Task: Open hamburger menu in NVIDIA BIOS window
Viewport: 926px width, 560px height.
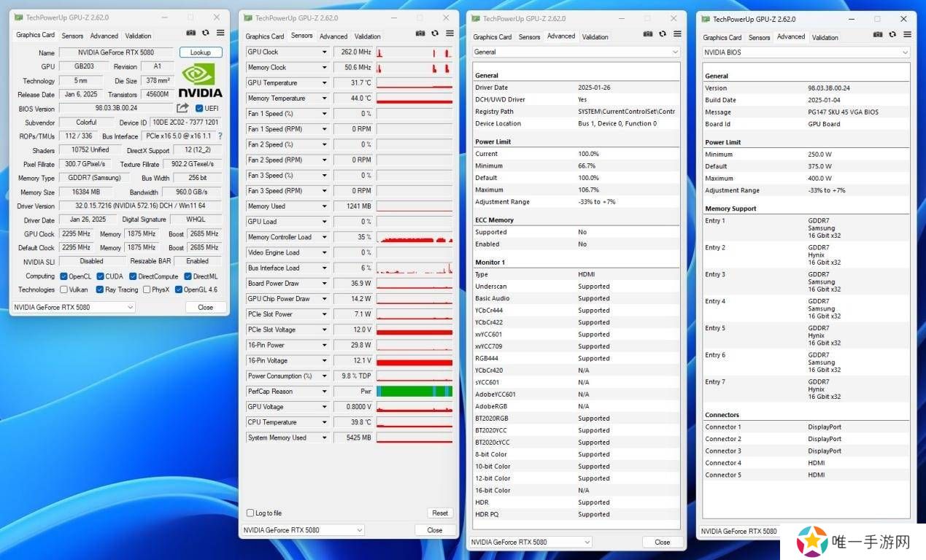Action: tap(907, 34)
